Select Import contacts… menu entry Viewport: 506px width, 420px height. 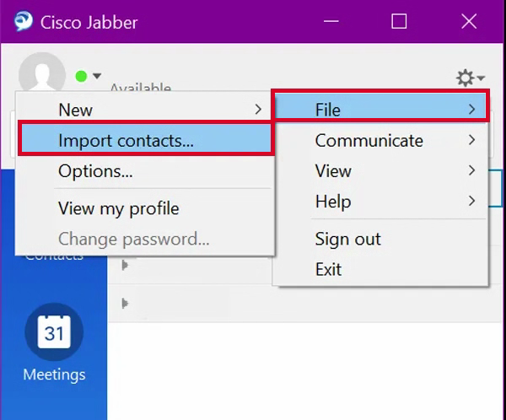point(145,141)
